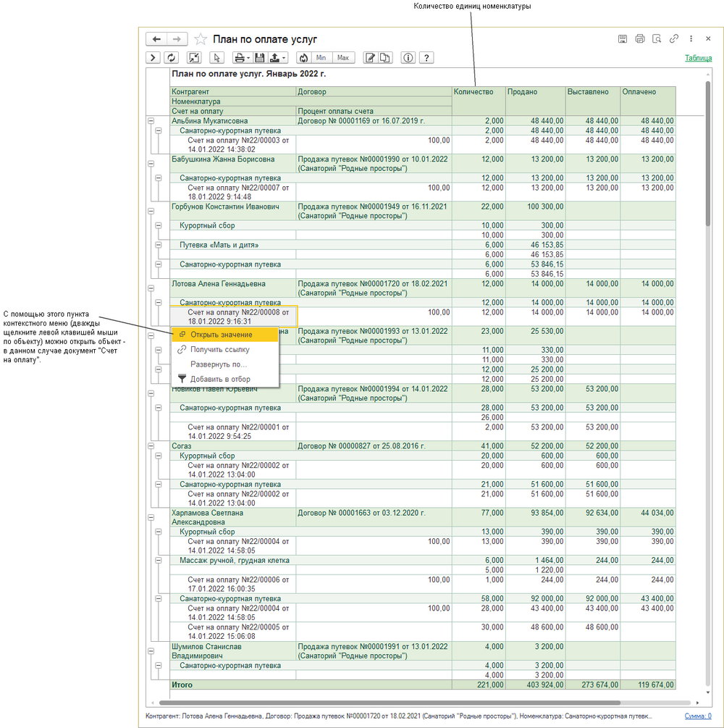Open the print dropdown arrow in toolbar
This screenshot has width=724, height=728.
click(x=248, y=58)
